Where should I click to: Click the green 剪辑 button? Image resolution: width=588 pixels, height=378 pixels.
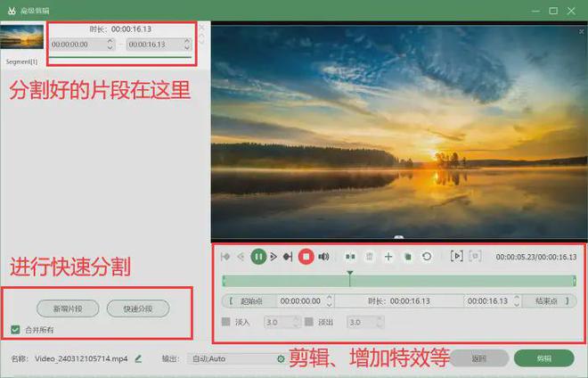(x=543, y=358)
